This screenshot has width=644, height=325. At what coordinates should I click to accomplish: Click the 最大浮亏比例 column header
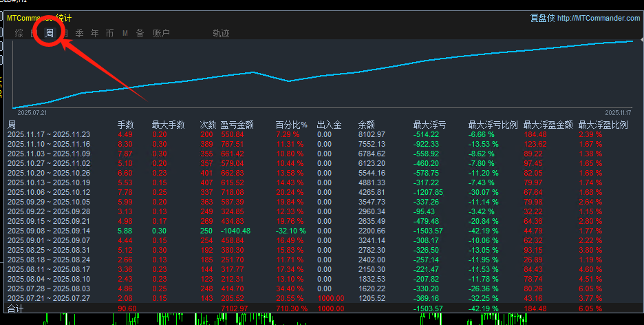(x=493, y=125)
